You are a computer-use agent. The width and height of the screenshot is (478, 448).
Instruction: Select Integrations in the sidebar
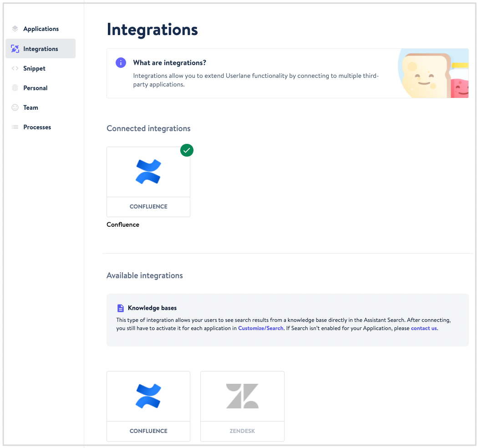click(x=41, y=49)
